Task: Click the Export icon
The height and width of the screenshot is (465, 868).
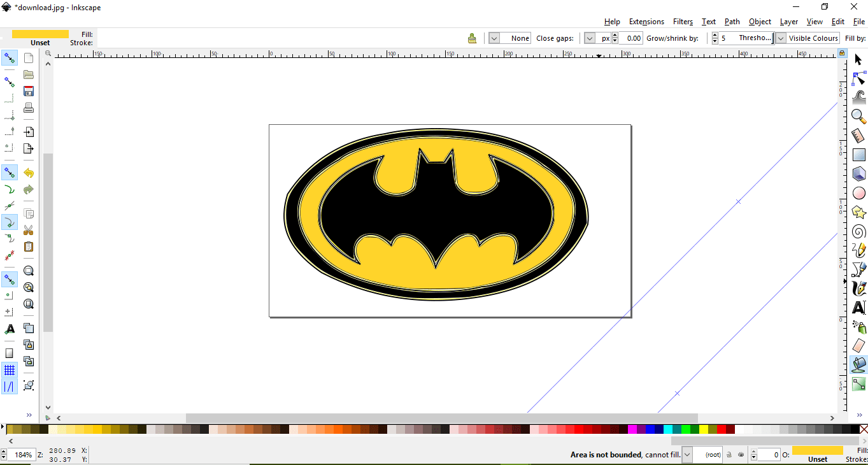Action: [x=29, y=148]
